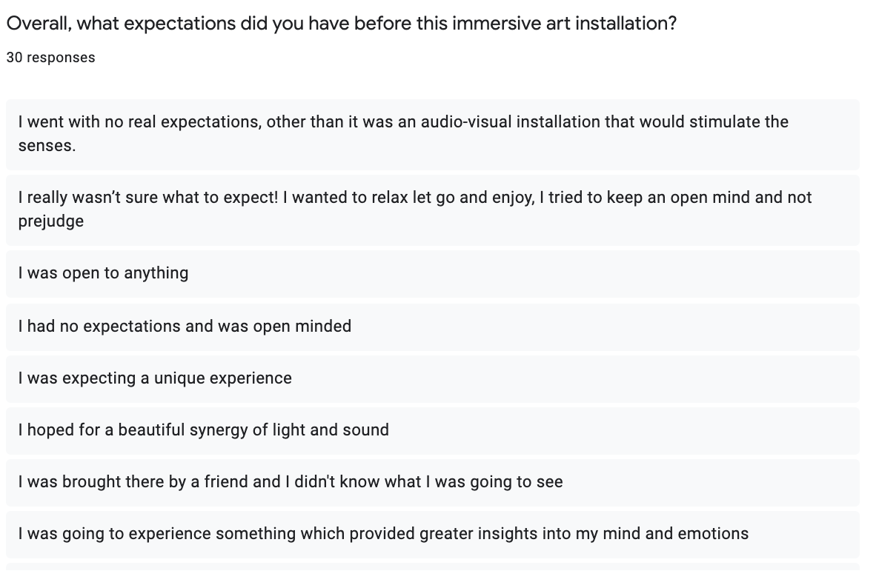This screenshot has height=588, width=879.
Task: Click the "I was open to anything" response
Action: (104, 273)
